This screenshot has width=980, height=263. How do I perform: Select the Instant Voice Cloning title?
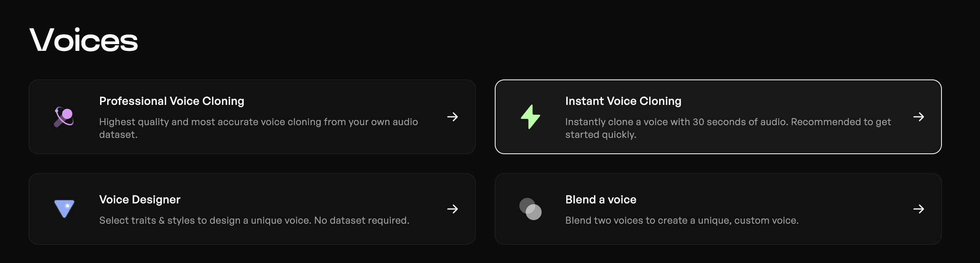coord(623,101)
